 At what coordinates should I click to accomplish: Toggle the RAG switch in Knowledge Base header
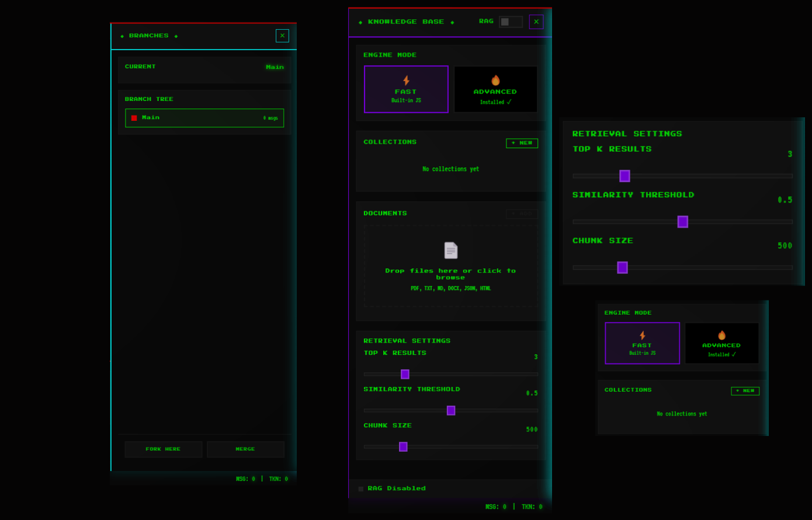coord(510,22)
